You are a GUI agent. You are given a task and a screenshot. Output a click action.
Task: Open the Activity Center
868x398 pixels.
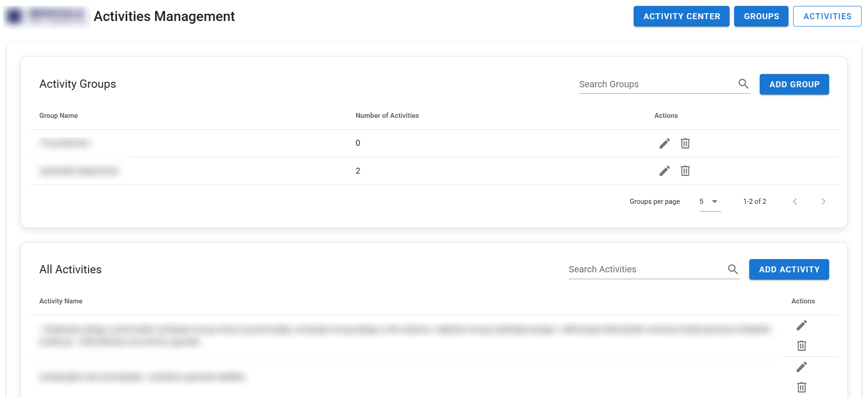pyautogui.click(x=681, y=16)
